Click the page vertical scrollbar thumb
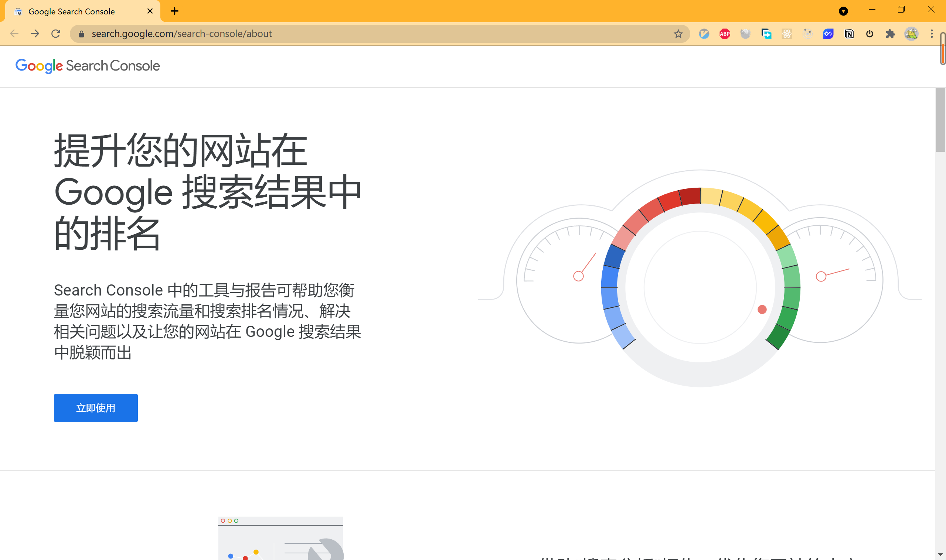Viewport: 946px width, 560px height. click(x=940, y=120)
